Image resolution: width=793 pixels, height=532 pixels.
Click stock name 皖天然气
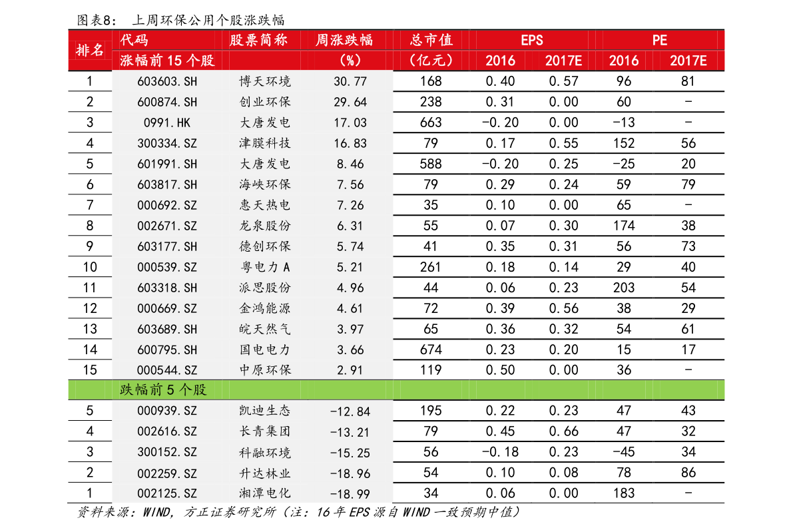[x=265, y=329]
